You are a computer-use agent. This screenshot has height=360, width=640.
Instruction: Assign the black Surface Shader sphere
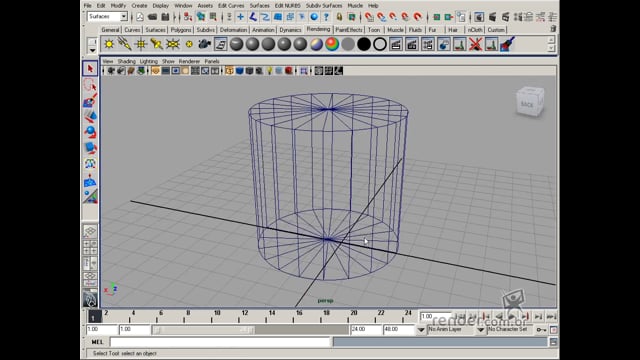[364, 44]
